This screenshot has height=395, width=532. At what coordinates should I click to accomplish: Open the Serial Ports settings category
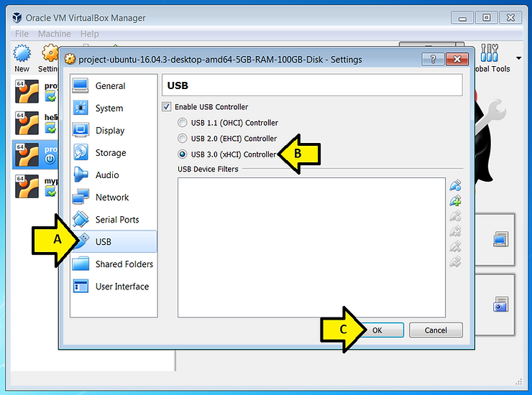click(114, 220)
